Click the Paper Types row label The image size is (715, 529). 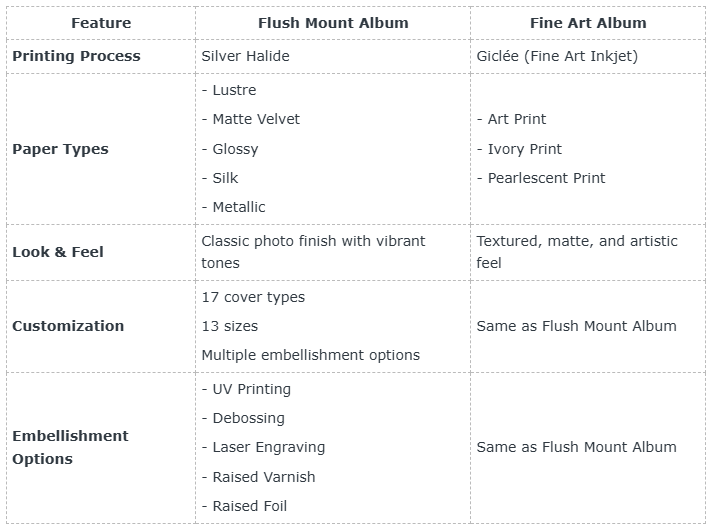[60, 149]
